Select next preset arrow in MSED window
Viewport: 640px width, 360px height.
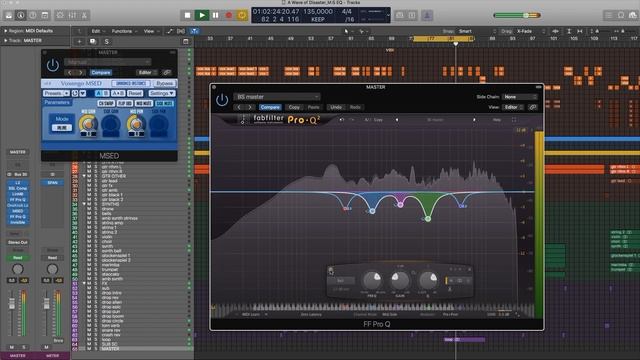[x=80, y=73]
